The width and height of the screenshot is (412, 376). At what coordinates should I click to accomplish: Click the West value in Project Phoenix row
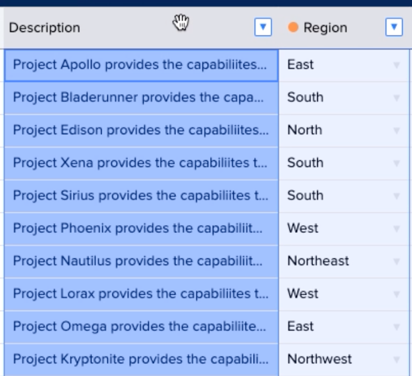click(x=303, y=228)
